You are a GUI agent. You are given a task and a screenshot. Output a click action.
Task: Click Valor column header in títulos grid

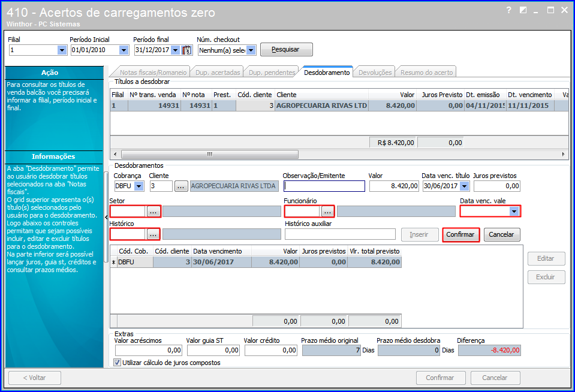coord(392,95)
